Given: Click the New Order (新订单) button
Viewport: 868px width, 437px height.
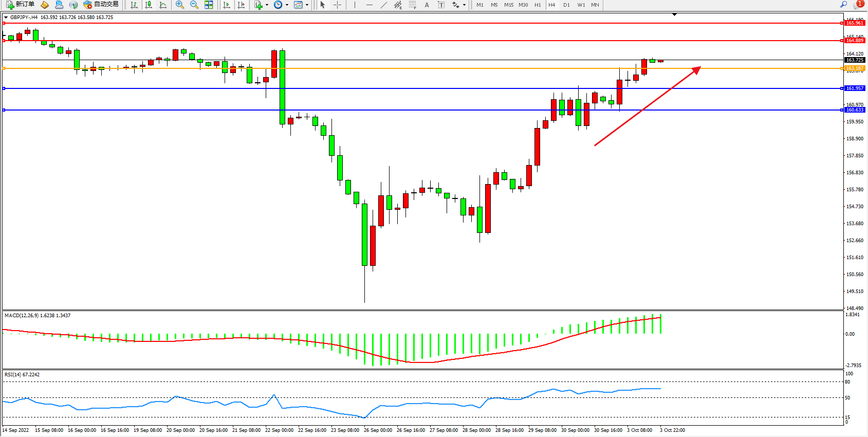Looking at the screenshot, I should pos(21,5).
